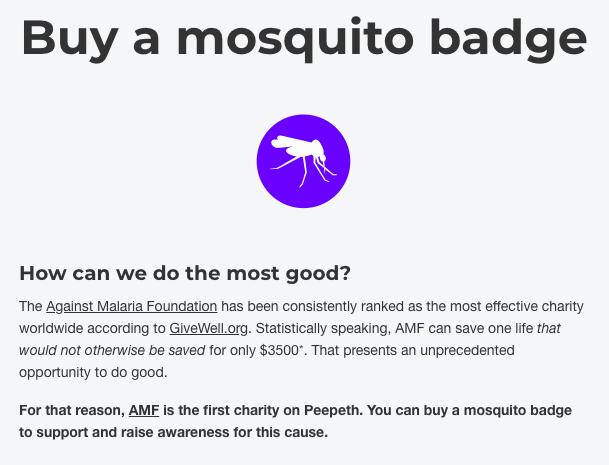Viewport: 609px width, 465px height.
Task: Click the word "Peepeth" in bold text
Action: click(x=335, y=410)
